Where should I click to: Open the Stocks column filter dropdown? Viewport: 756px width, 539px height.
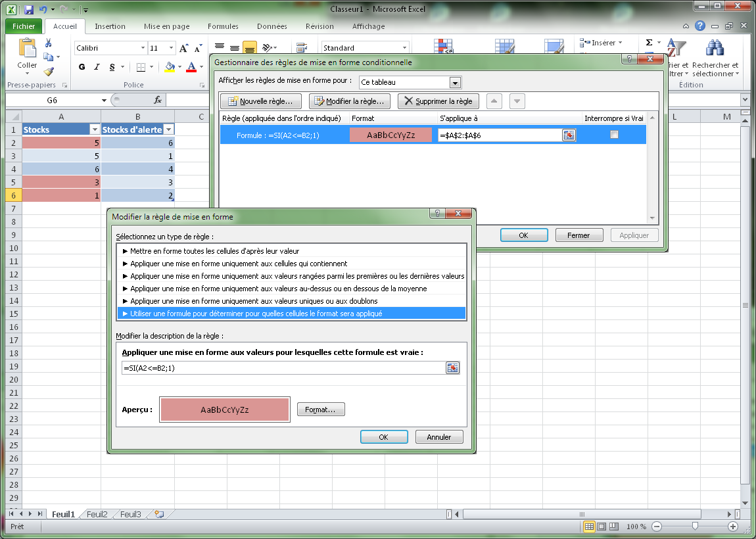pyautogui.click(x=94, y=129)
